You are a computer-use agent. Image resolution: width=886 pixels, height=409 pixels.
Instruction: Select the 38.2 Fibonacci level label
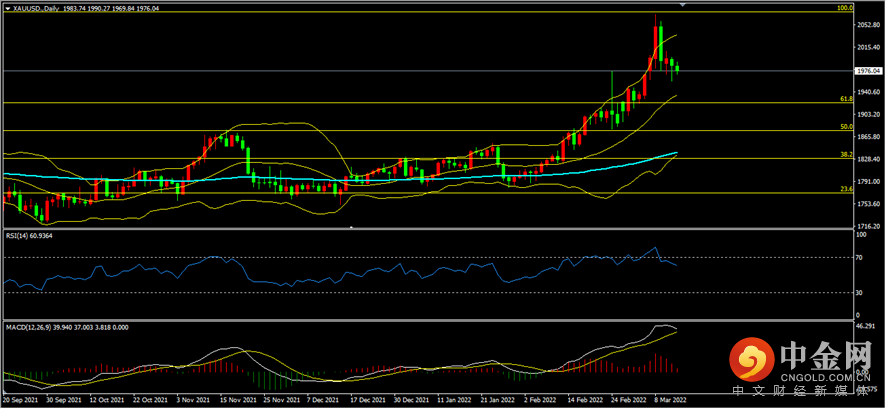click(846, 154)
